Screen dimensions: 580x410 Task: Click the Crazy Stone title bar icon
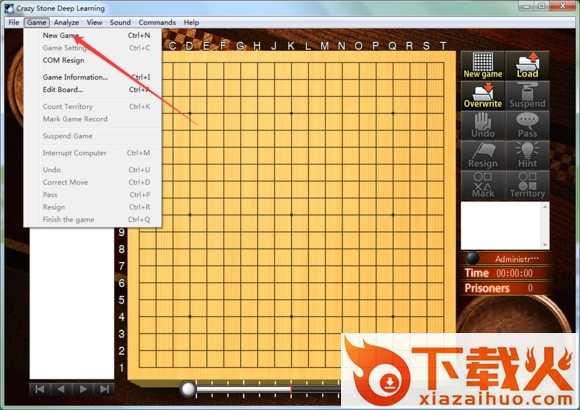tap(9, 8)
